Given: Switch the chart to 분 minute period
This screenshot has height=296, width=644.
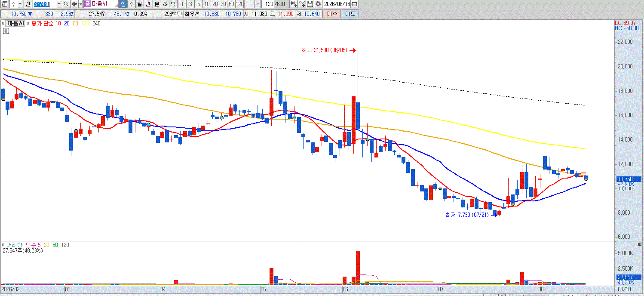Looking at the screenshot, I should 156,4.
